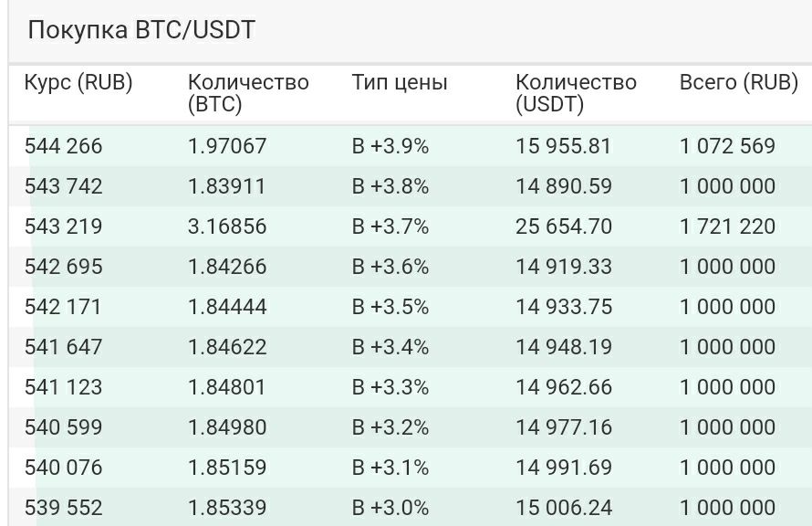This screenshot has height=526, width=812.
Task: Click the Покупка BTC/USDT panel title
Action: [141, 30]
